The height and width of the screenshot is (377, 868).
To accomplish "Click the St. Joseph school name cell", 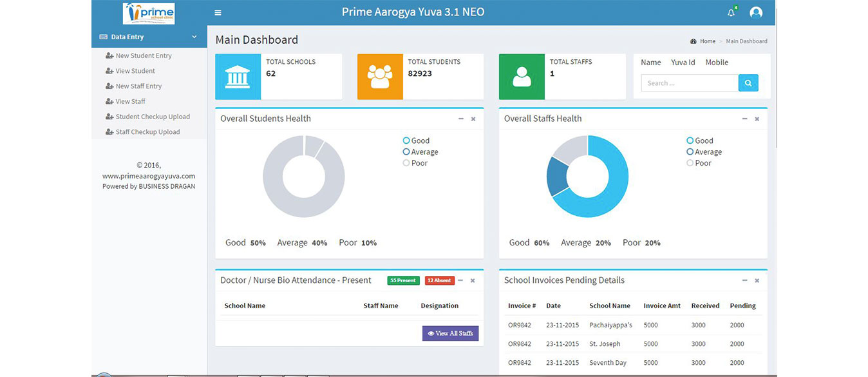I will click(605, 344).
